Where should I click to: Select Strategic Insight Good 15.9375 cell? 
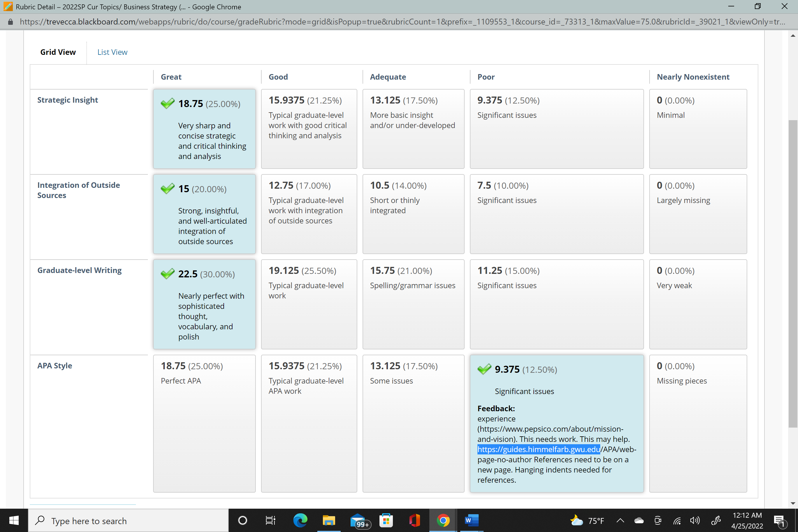(x=309, y=129)
